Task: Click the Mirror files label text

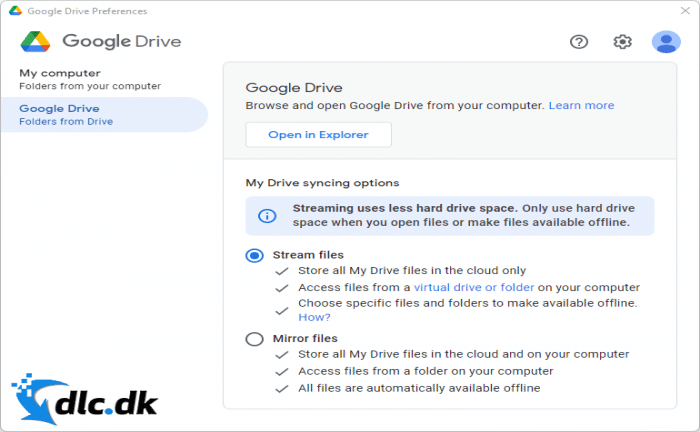Action: coord(305,339)
